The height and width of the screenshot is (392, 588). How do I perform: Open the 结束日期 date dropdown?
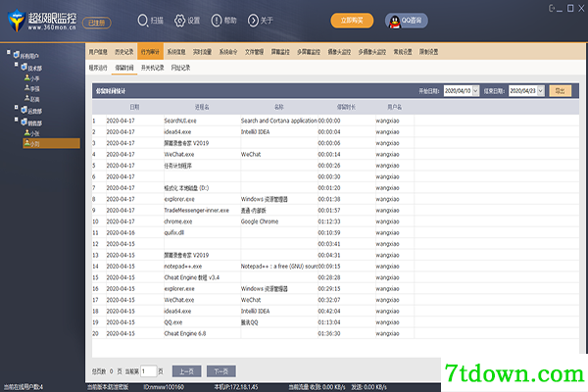tap(541, 91)
